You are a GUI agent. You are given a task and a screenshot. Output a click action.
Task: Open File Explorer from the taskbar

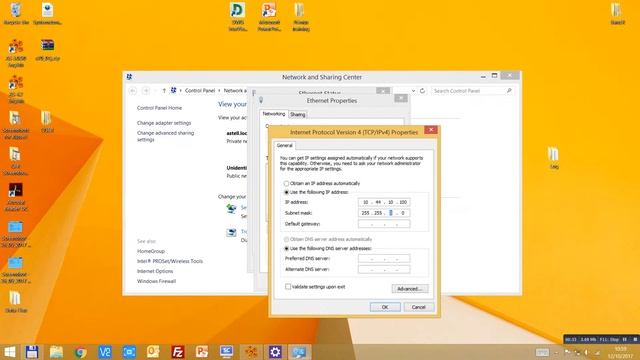pyautogui.click(x=56, y=352)
